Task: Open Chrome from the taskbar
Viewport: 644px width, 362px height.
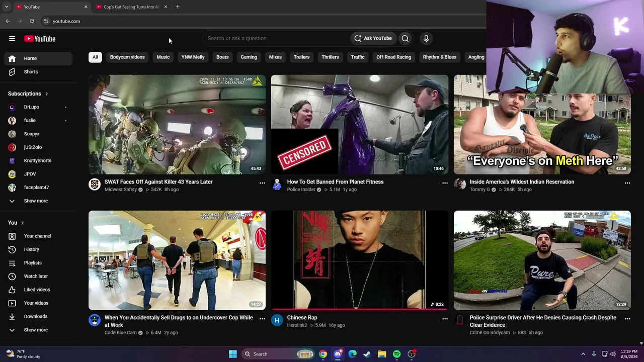Action: click(x=323, y=354)
